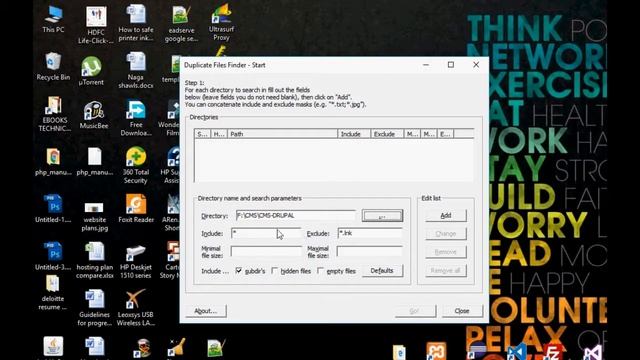Open 360 Total Security shortcut
The image size is (640, 360).
[x=136, y=165]
